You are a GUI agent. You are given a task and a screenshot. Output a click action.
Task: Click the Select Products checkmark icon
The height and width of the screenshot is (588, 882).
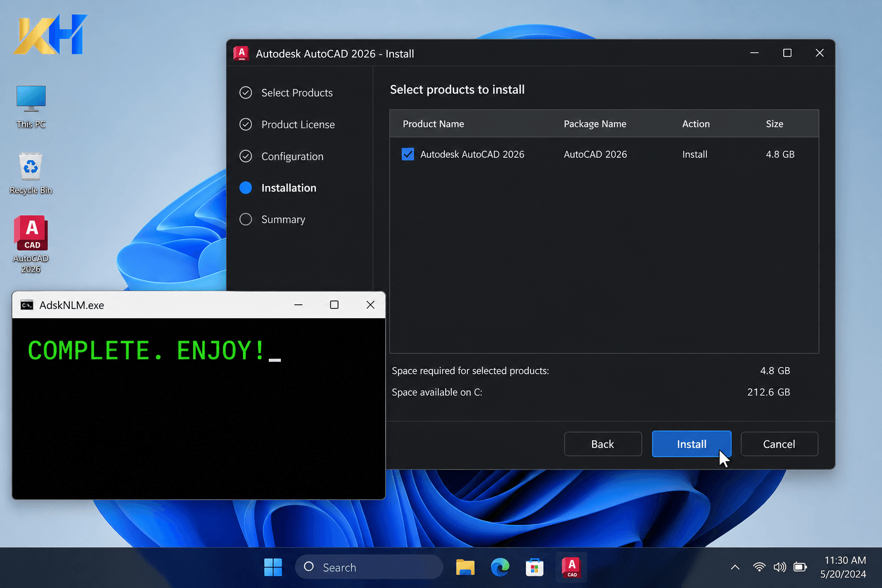click(246, 92)
